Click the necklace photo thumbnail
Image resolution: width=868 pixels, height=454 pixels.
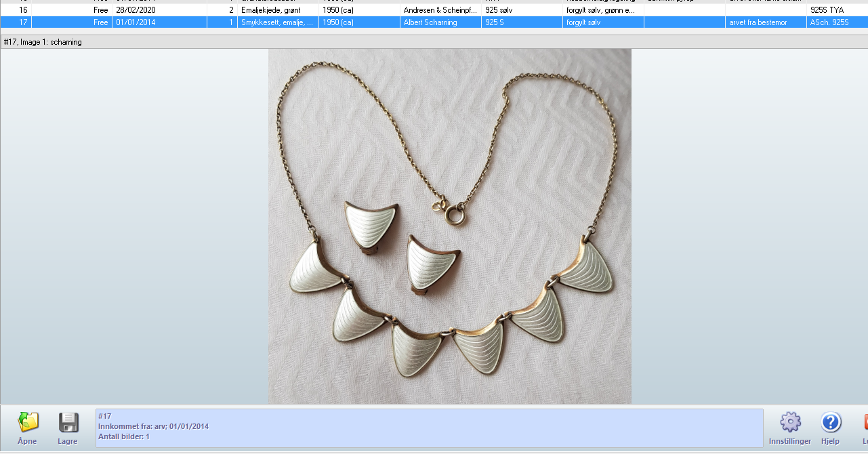[449, 226]
